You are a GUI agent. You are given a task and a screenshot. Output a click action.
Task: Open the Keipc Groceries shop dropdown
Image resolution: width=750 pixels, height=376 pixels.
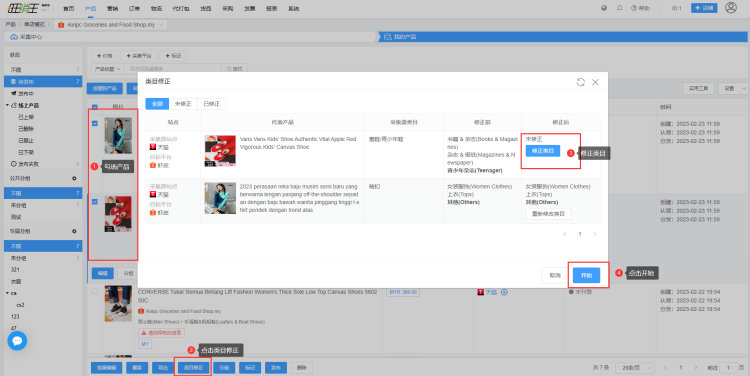110,24
